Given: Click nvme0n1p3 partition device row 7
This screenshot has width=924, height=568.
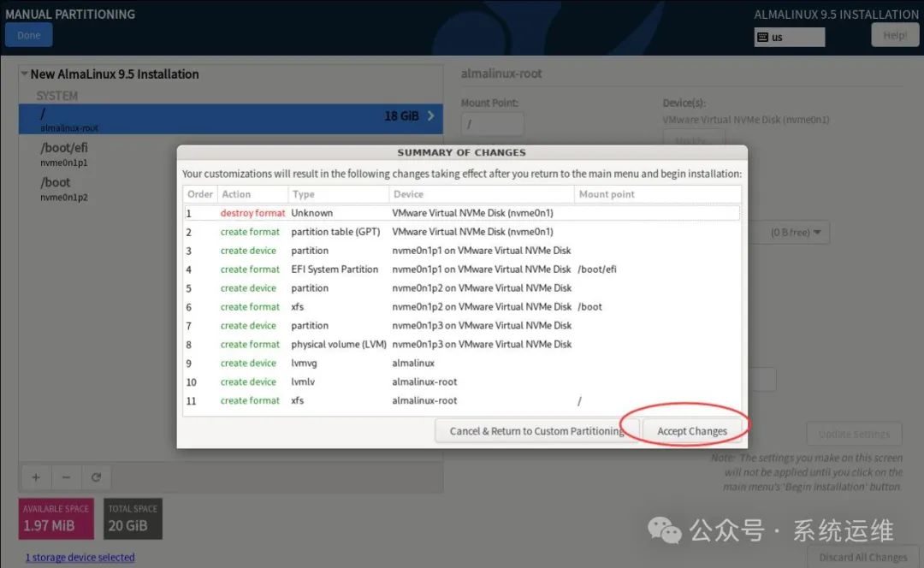Looking at the screenshot, I should click(x=461, y=325).
